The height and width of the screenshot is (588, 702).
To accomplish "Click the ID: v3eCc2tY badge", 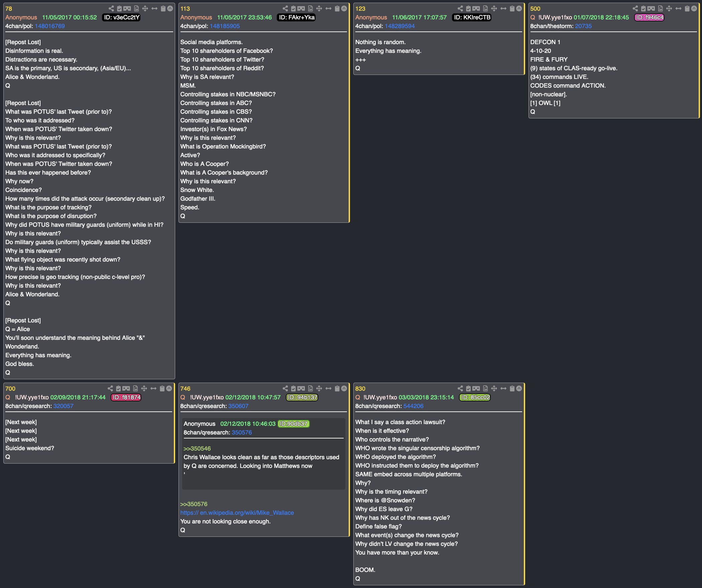I will (121, 17).
